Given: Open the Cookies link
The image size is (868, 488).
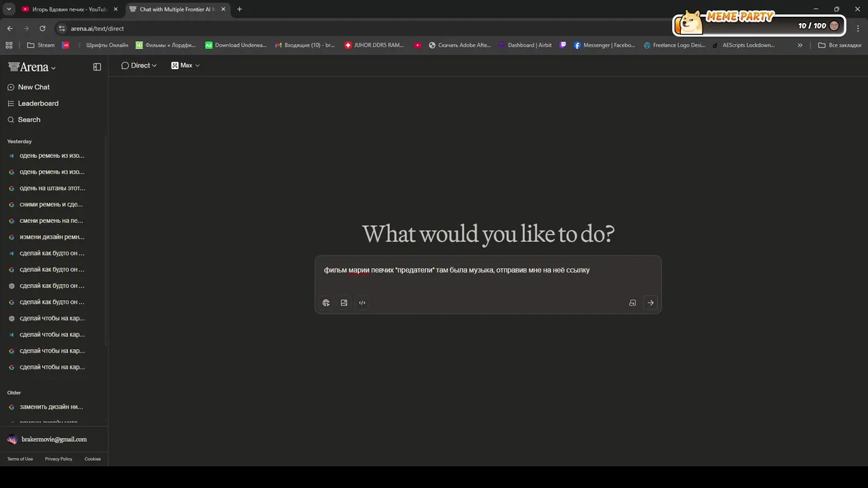Looking at the screenshot, I should (x=93, y=459).
